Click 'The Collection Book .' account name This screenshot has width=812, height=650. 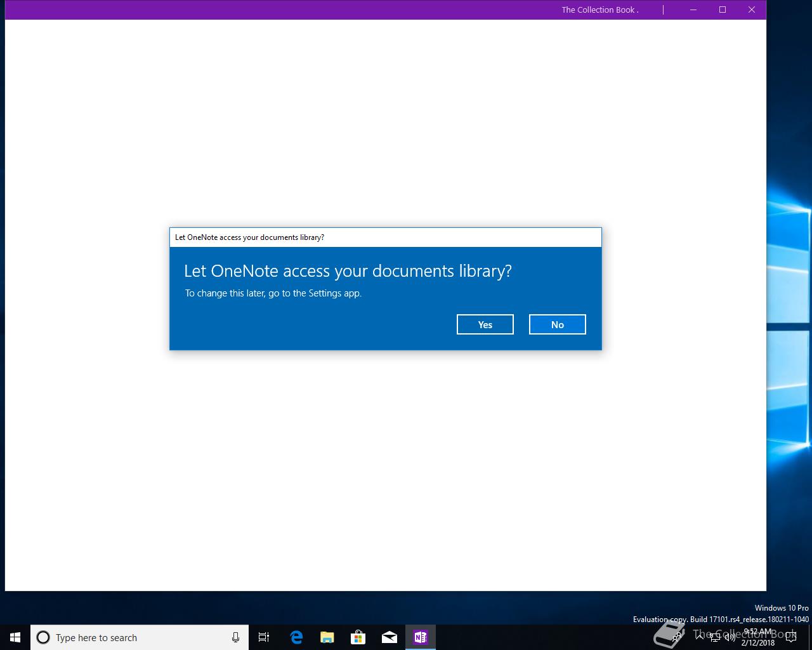click(x=600, y=10)
